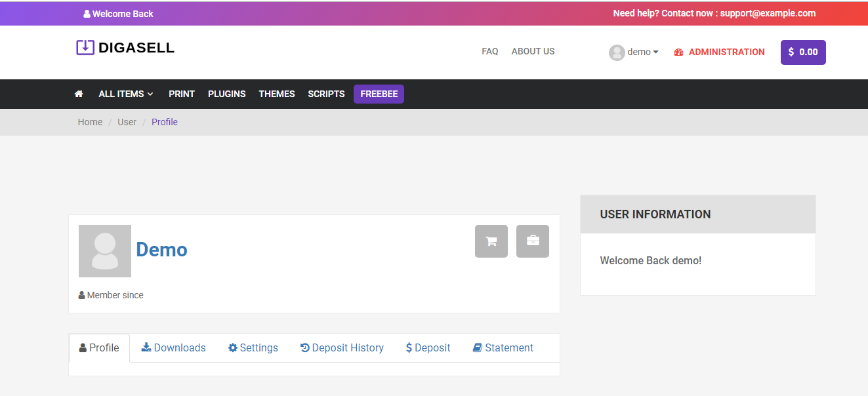Click the administration dashboard icon

679,52
